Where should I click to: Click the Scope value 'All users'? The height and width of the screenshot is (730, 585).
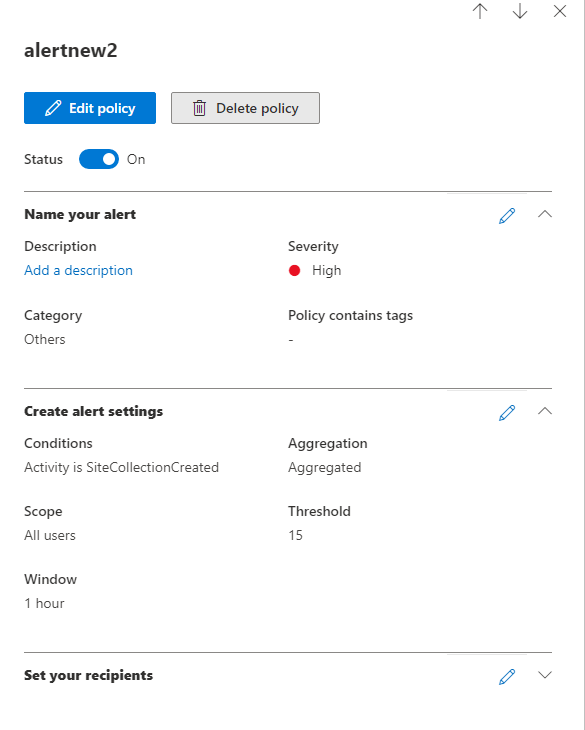point(50,535)
